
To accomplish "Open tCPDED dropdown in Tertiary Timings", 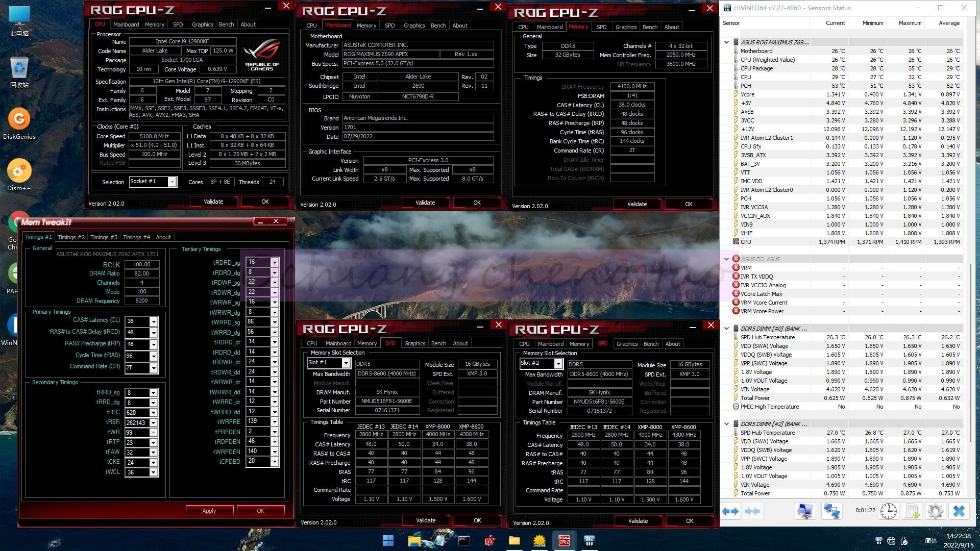I will (275, 462).
